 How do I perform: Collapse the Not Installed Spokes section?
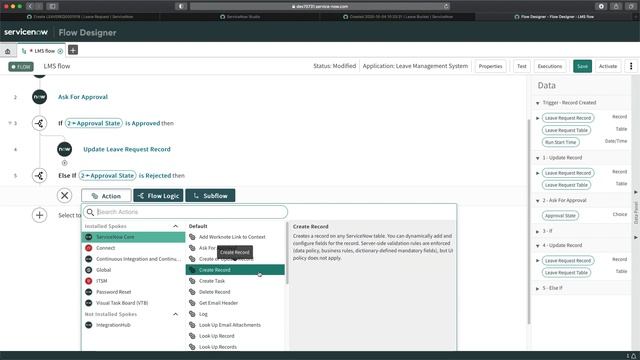point(176,314)
